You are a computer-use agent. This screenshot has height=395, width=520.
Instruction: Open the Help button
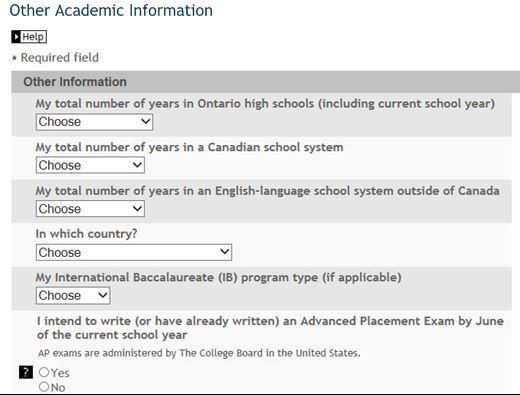29,37
